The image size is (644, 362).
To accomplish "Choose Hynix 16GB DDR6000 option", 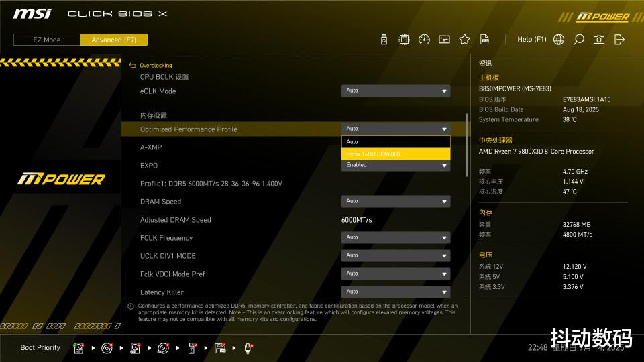I will point(396,154).
